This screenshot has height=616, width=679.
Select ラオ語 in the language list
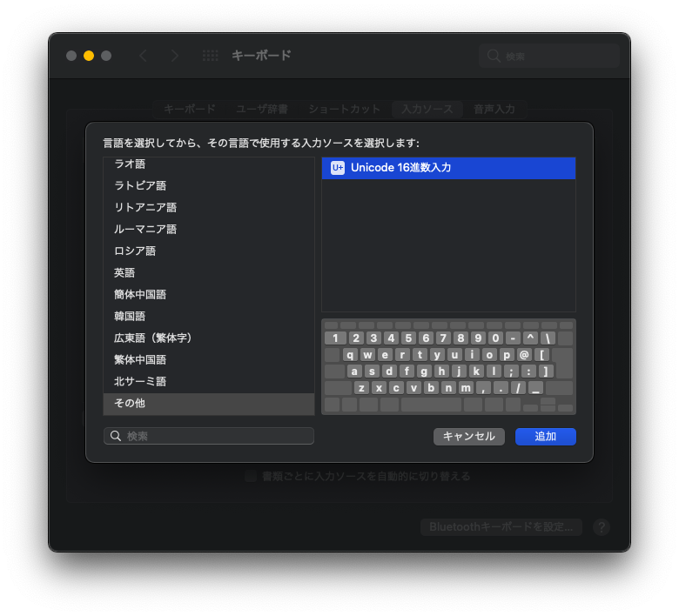(x=209, y=164)
